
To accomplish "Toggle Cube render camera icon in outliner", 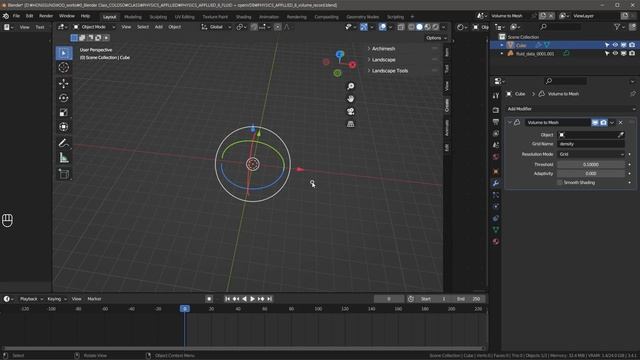I will pyautogui.click(x=632, y=45).
